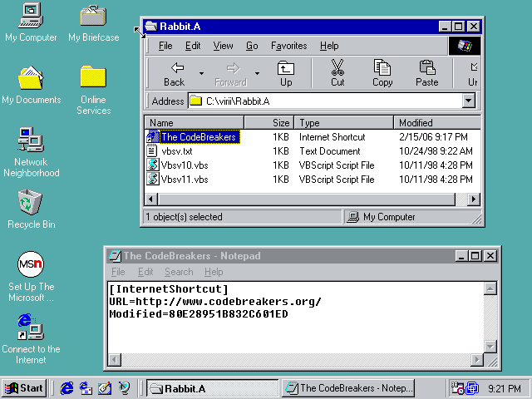The image size is (532, 399).
Task: Open the Forward history dropdown arrow
Action: [257, 74]
